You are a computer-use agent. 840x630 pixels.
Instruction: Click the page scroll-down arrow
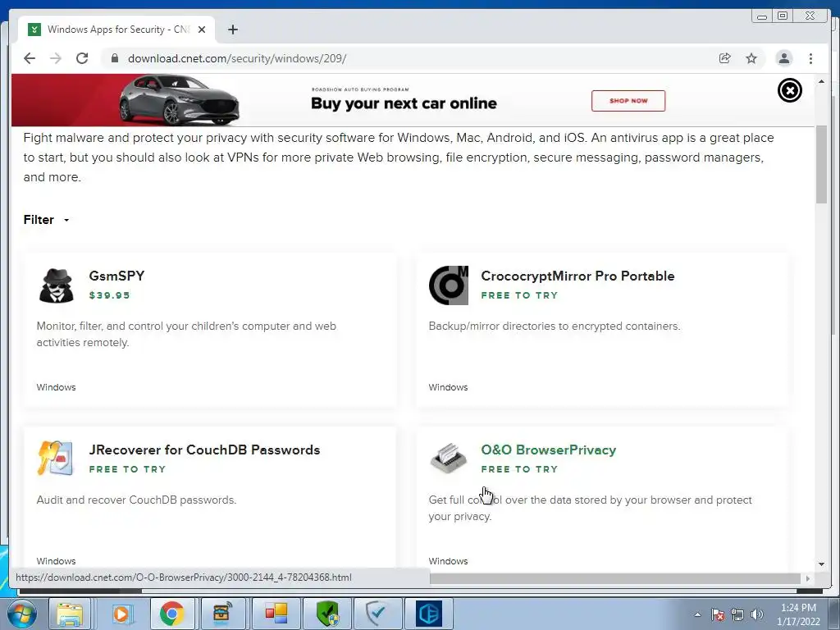point(821,564)
